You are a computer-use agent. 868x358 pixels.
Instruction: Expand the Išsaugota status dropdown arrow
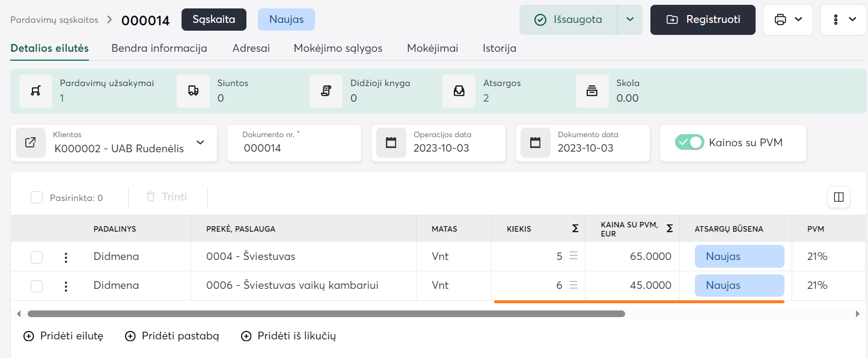[629, 19]
